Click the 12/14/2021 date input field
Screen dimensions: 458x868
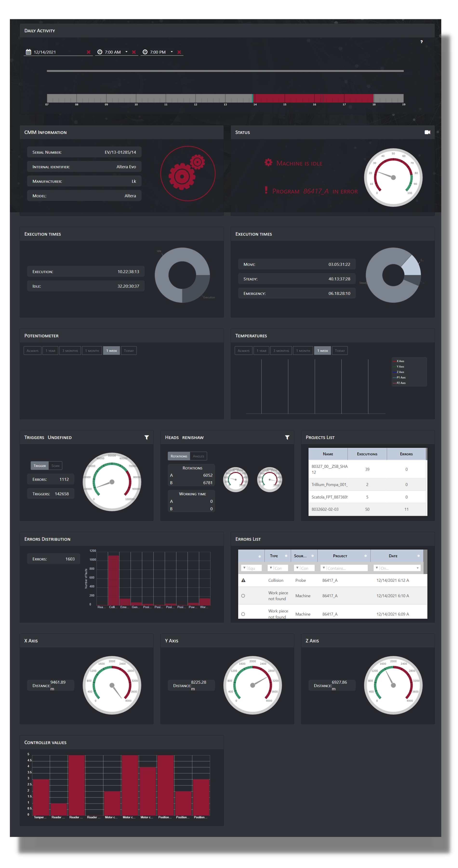59,52
